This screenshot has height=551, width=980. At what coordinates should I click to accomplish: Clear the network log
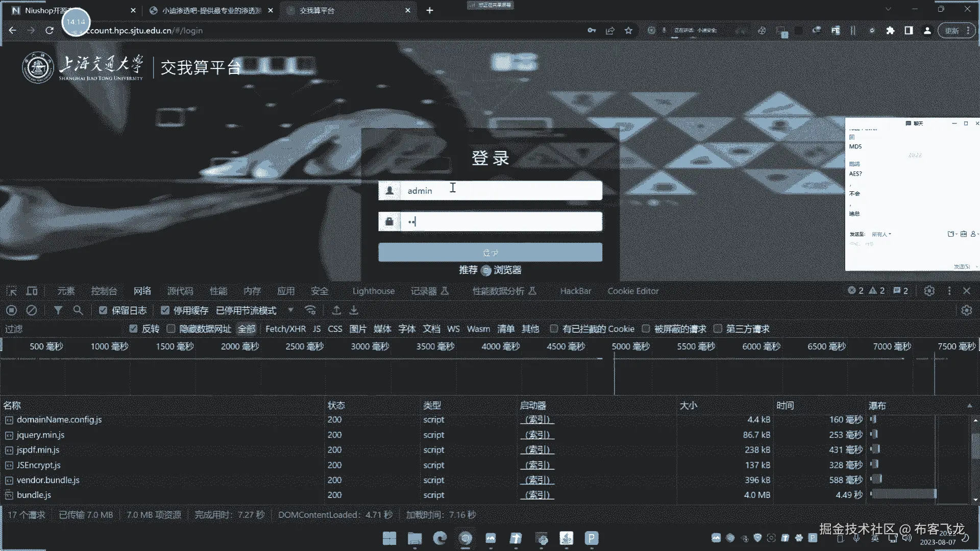[32, 310]
